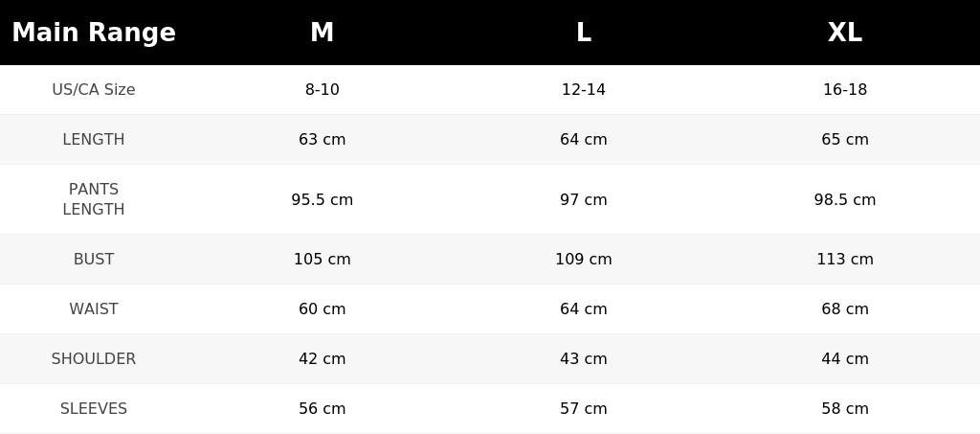Select the M size column header
This screenshot has width=980, height=434.
click(322, 33)
